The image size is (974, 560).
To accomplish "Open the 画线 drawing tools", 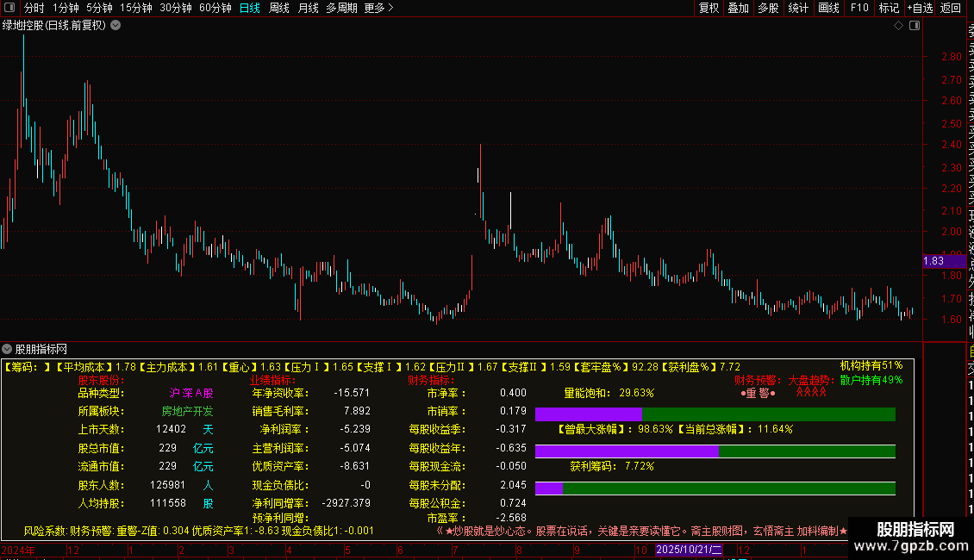I will click(x=828, y=8).
